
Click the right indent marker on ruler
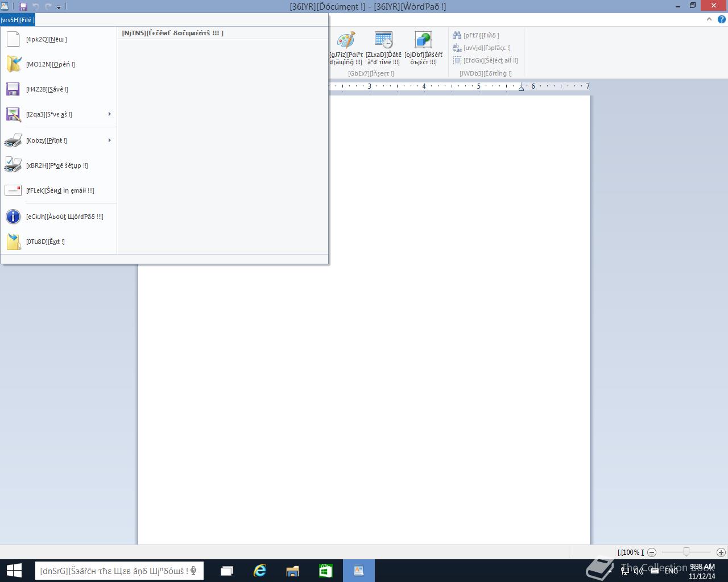click(x=521, y=88)
